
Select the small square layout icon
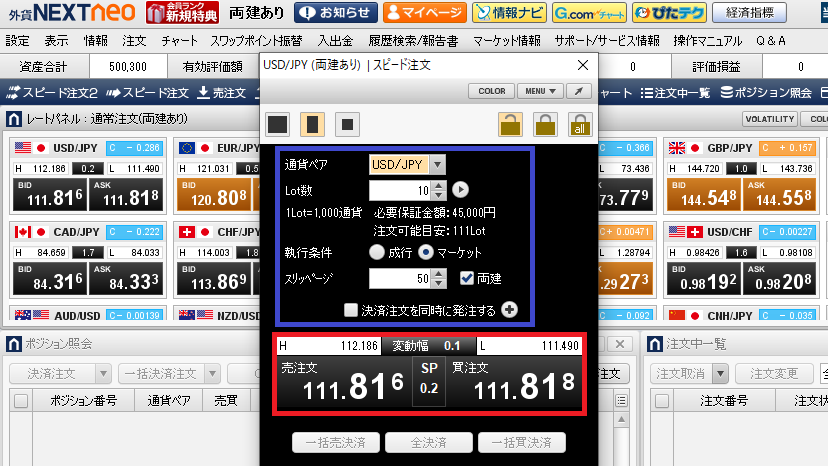[x=347, y=125]
